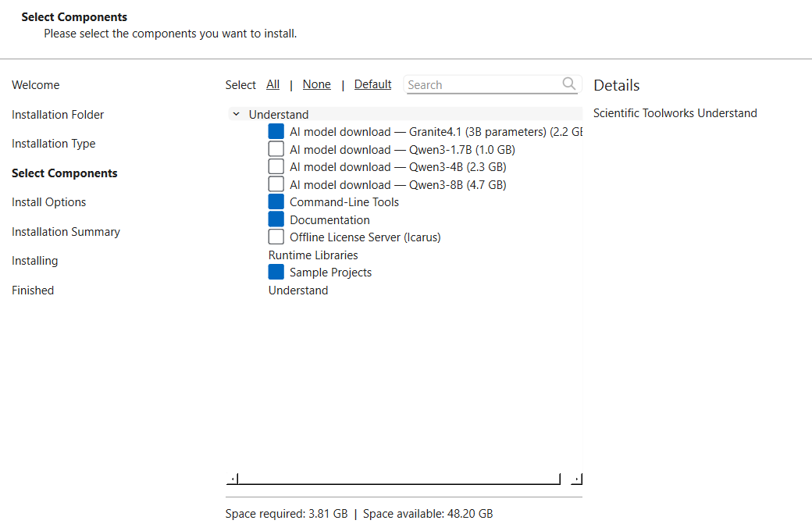Check the Qwen3-1.7B AI model download
This screenshot has width=812, height=531.
tap(276, 149)
